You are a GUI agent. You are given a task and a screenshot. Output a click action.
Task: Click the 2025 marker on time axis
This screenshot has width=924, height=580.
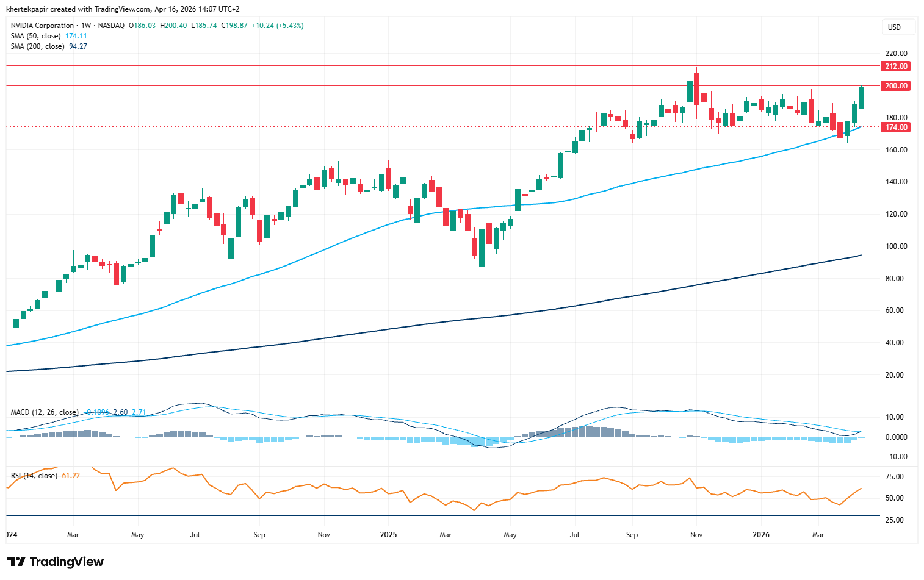point(388,535)
